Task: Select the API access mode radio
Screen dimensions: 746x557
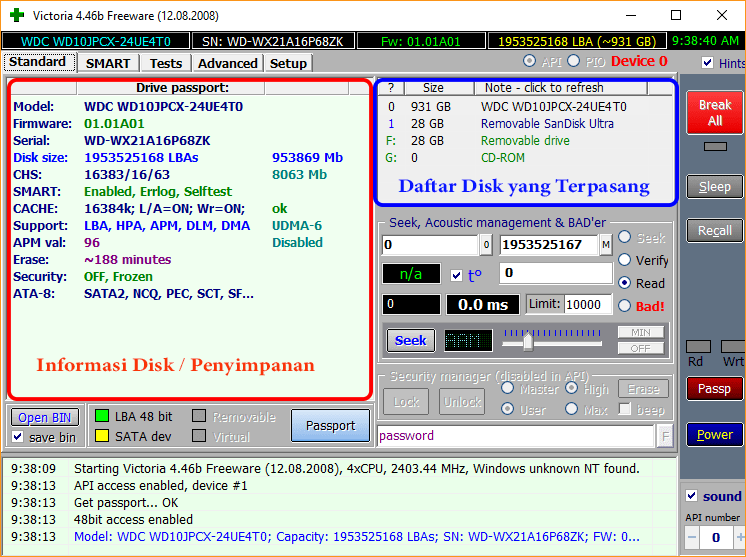Action: (x=529, y=61)
